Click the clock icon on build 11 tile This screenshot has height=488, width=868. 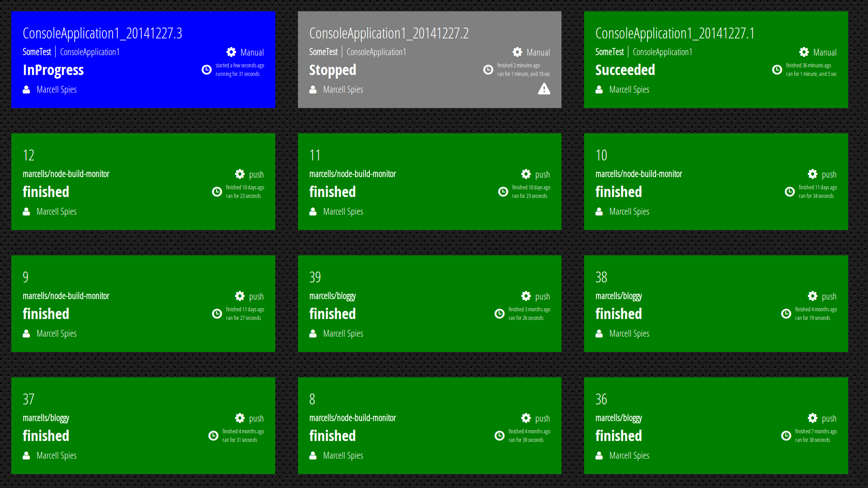point(503,192)
